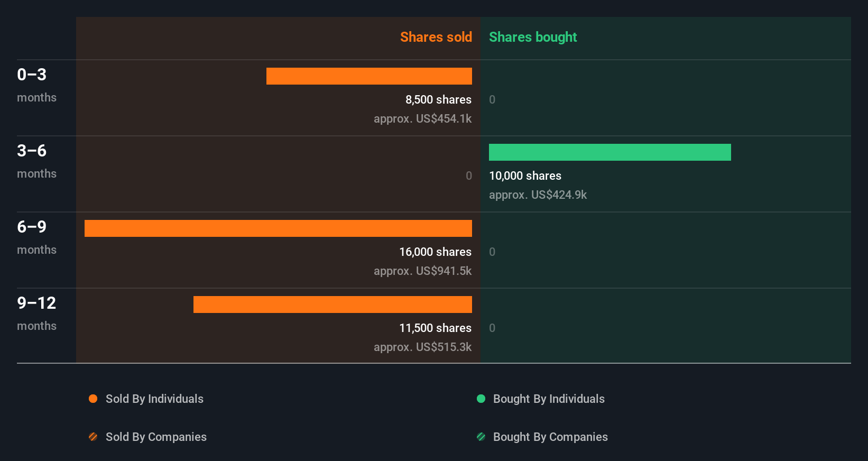Click the 11,500 shares value
Viewport: 868px width, 461px height.
(435, 328)
